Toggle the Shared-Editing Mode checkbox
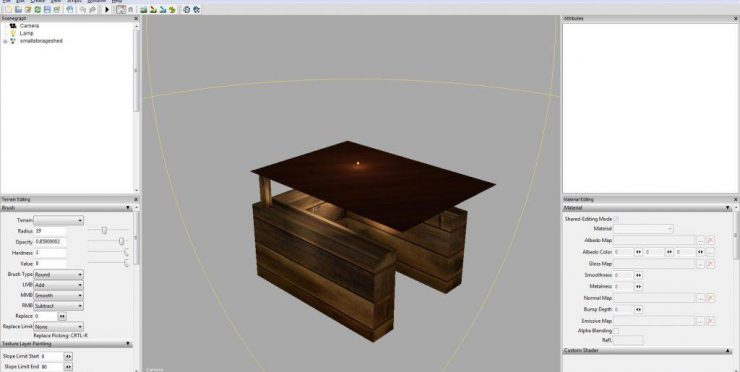The height and width of the screenshot is (372, 740). pyautogui.click(x=616, y=219)
